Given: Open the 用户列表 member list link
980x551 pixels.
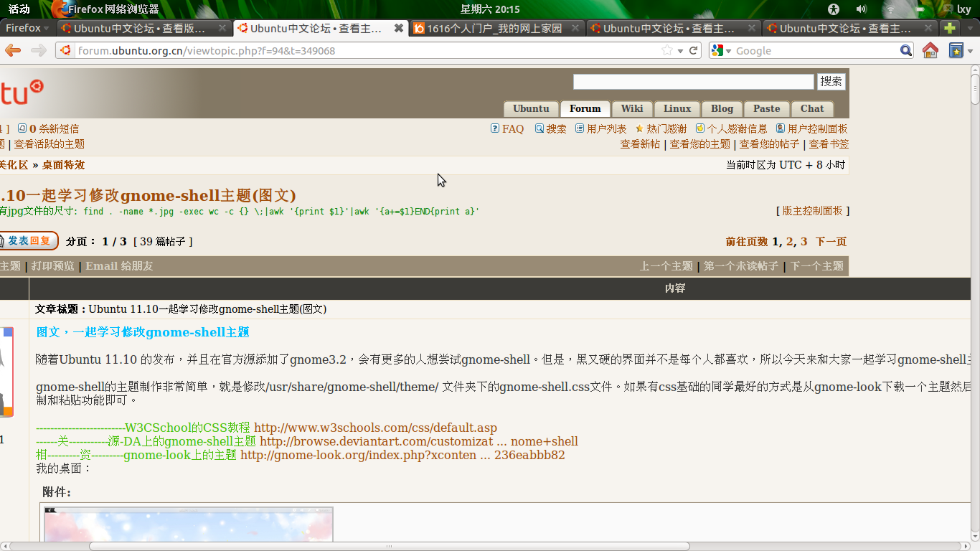Looking at the screenshot, I should 606,129.
